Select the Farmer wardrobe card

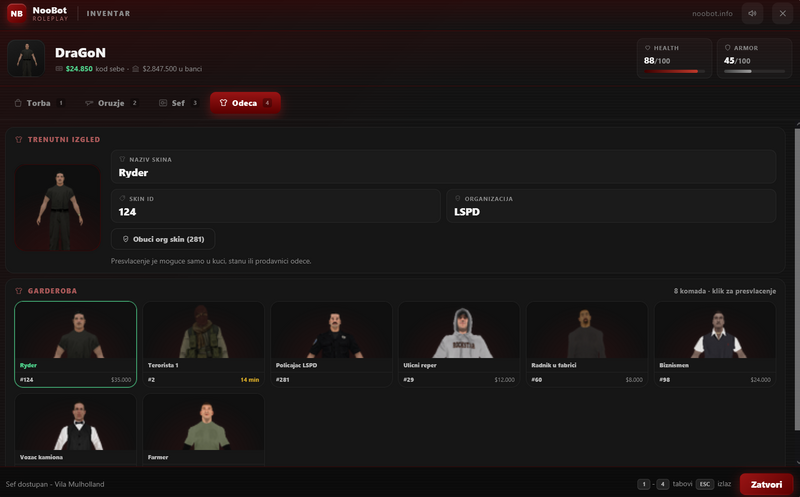204,430
